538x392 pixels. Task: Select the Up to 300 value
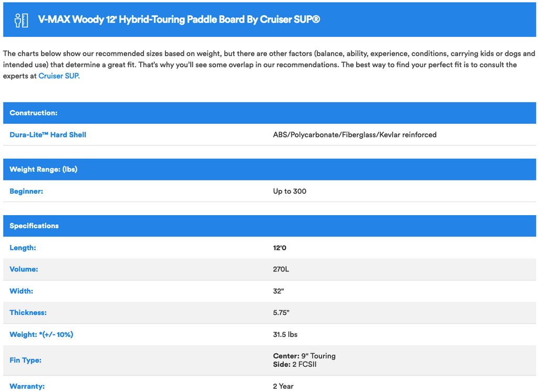(x=289, y=192)
